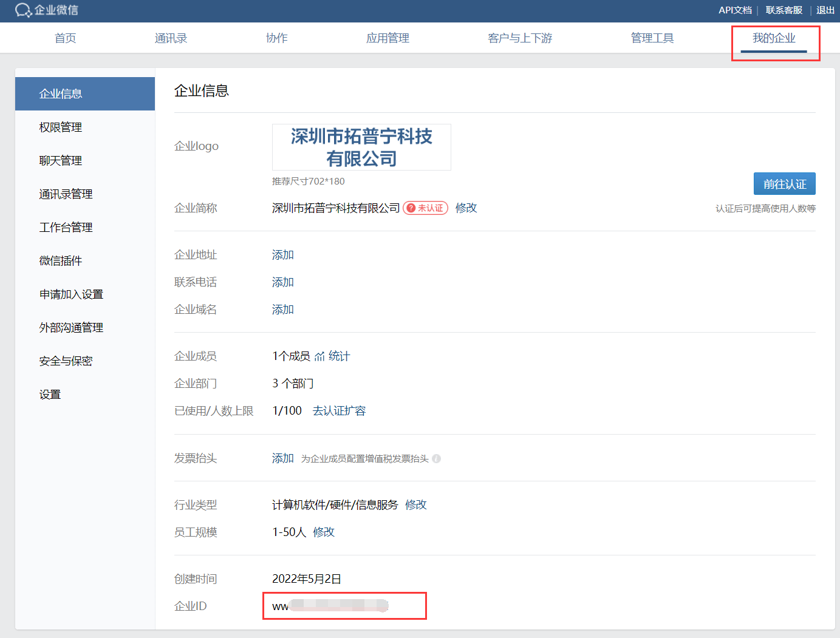Click 修改 next to 企业简称
Screen dimensions: 840x638
coord(466,208)
